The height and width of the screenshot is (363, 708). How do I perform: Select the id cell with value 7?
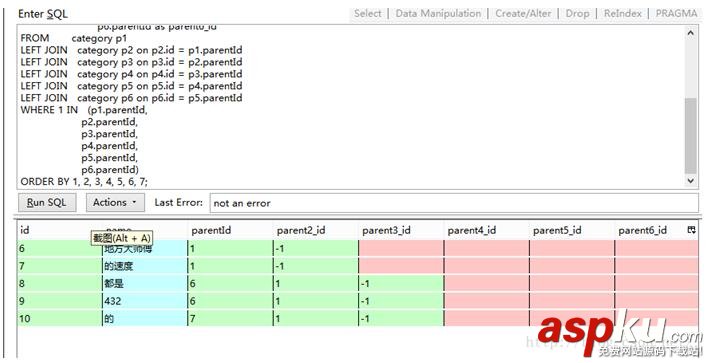click(x=60, y=266)
